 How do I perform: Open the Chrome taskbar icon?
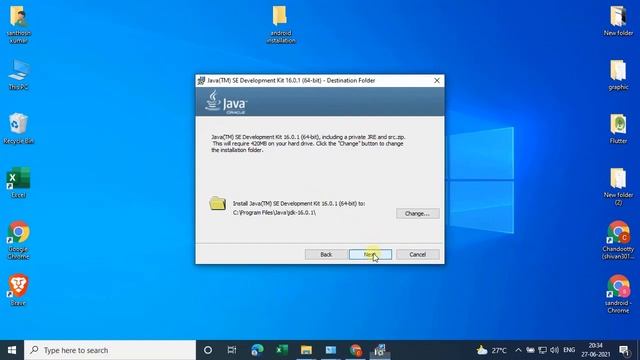click(356, 350)
